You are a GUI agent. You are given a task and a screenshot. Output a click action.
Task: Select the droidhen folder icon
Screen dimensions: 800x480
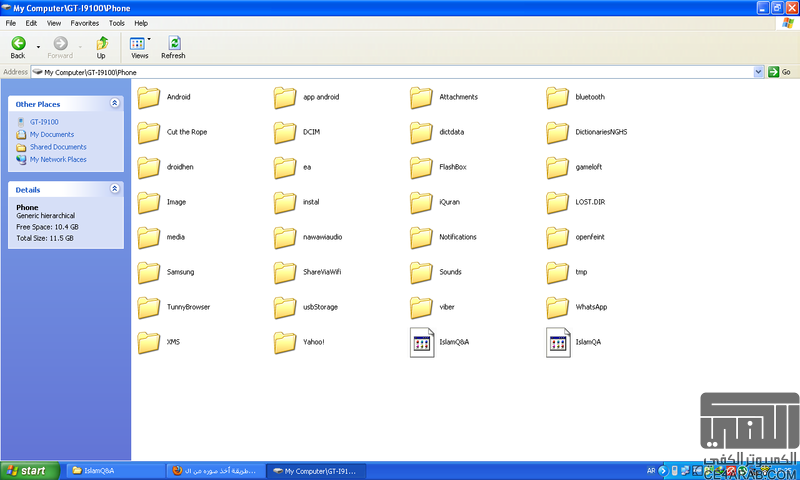[x=149, y=167]
